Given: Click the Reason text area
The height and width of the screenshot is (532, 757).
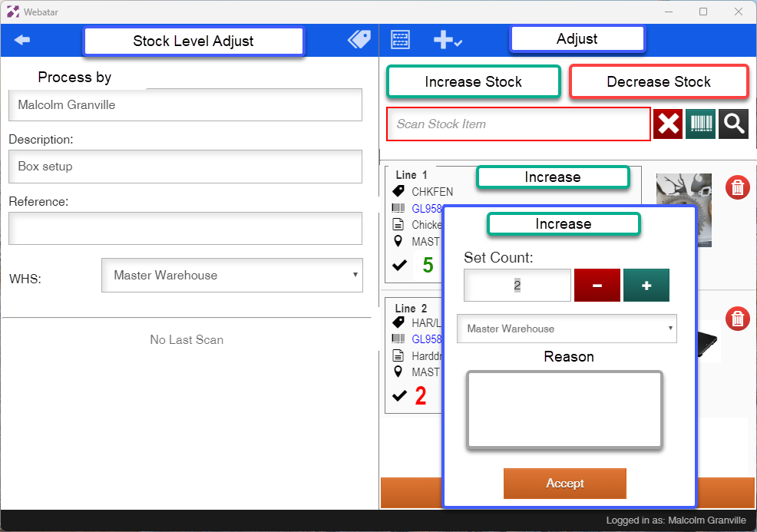Looking at the screenshot, I should tap(564, 410).
